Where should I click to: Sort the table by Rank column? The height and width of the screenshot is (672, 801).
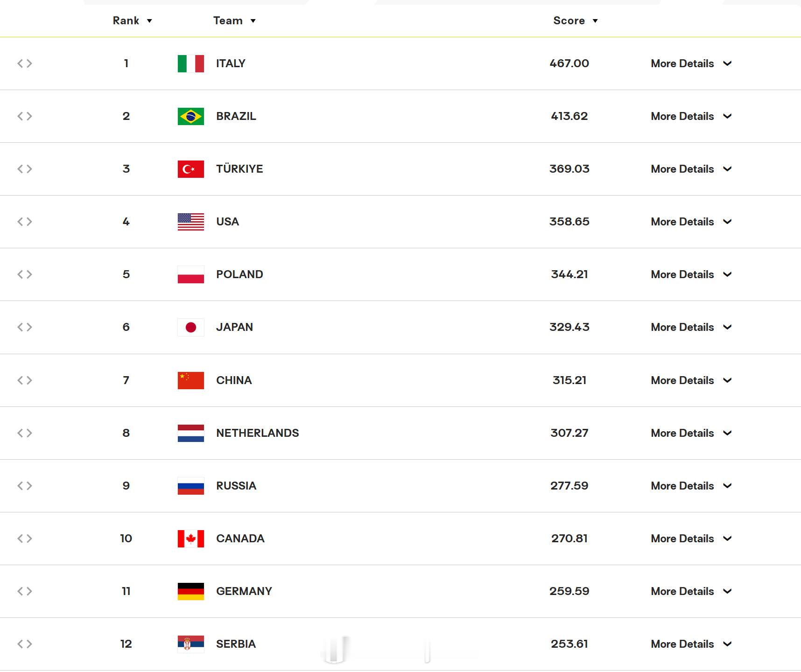[x=133, y=21]
